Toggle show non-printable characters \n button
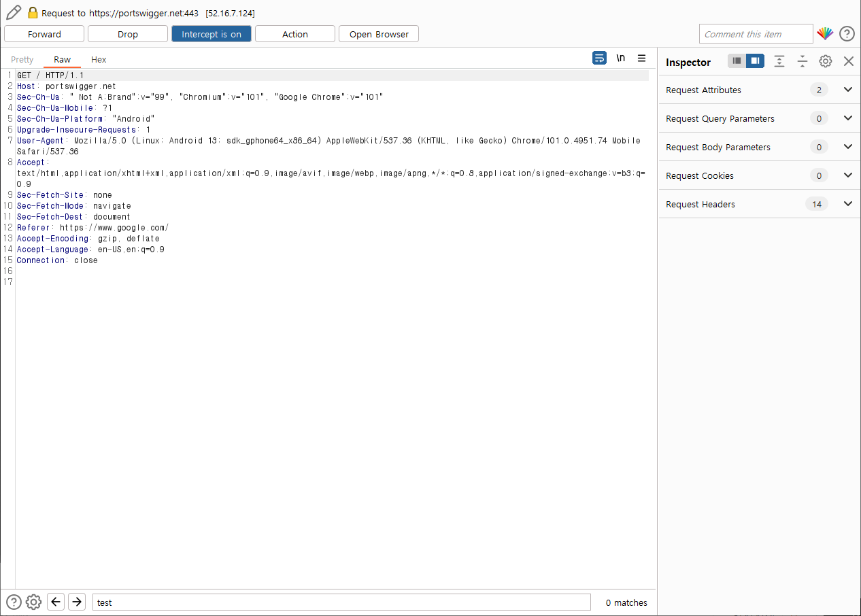Viewport: 861px width, 616px height. pos(620,58)
